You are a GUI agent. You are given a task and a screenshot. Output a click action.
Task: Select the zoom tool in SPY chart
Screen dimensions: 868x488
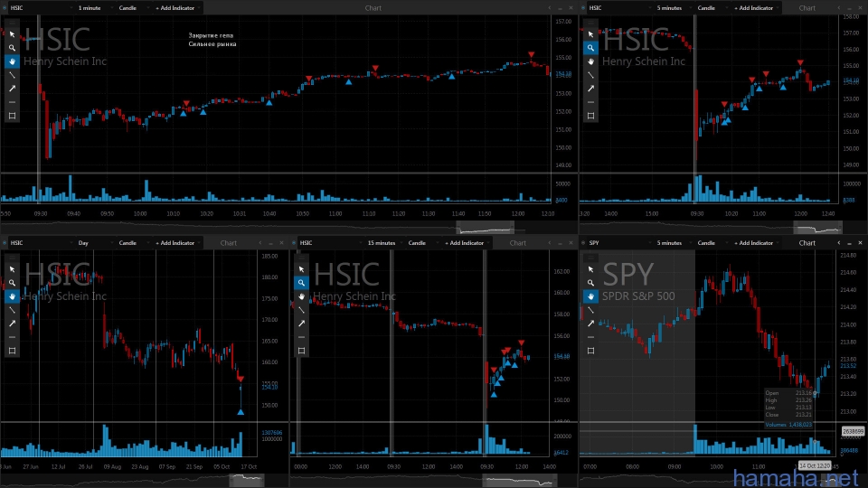(x=590, y=283)
